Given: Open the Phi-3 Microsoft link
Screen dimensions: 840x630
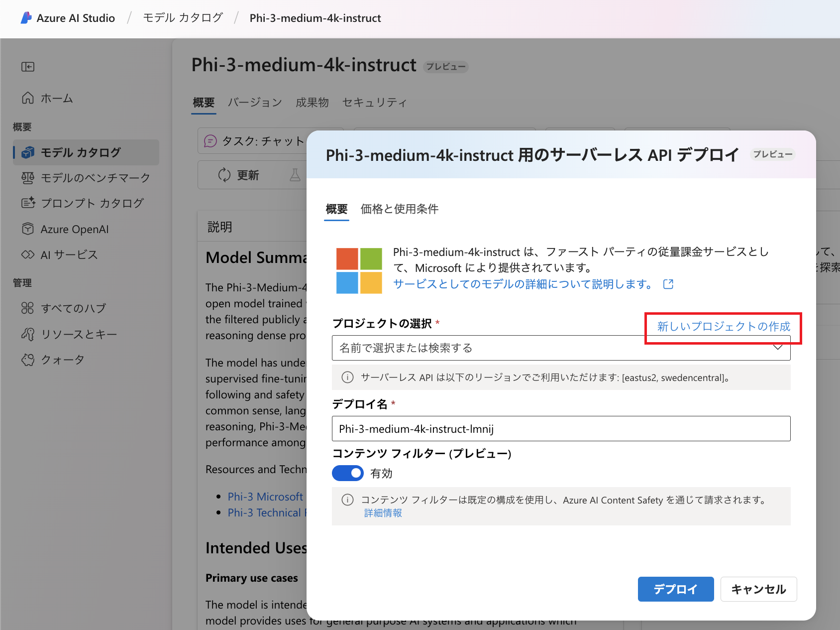Looking at the screenshot, I should click(265, 497).
